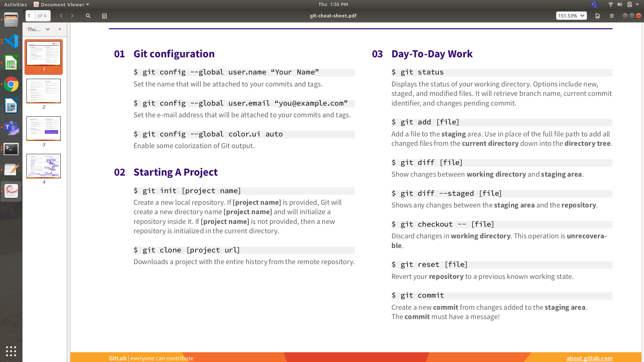Click the '$ git status' command text
Image resolution: width=644 pixels, height=362 pixels.
click(418, 72)
